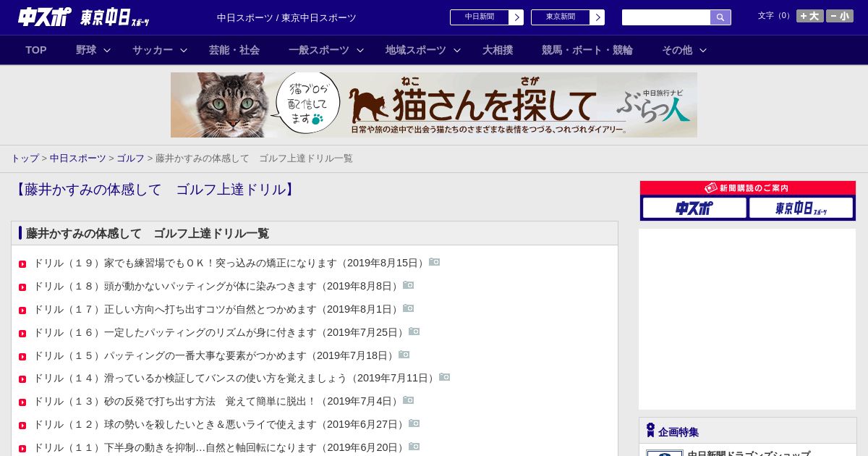868x456 pixels.
Task: Open the 東京新聞 link button
Action: pyautogui.click(x=568, y=17)
